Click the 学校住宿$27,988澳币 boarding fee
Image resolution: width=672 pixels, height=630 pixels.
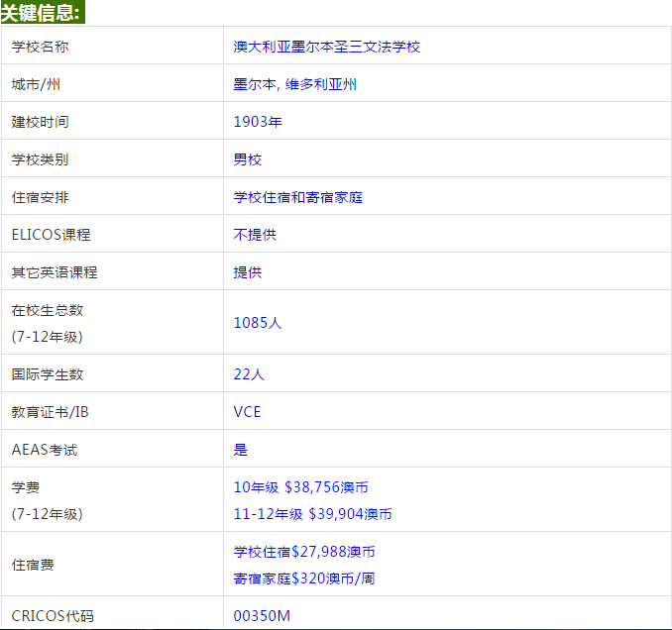coord(304,552)
